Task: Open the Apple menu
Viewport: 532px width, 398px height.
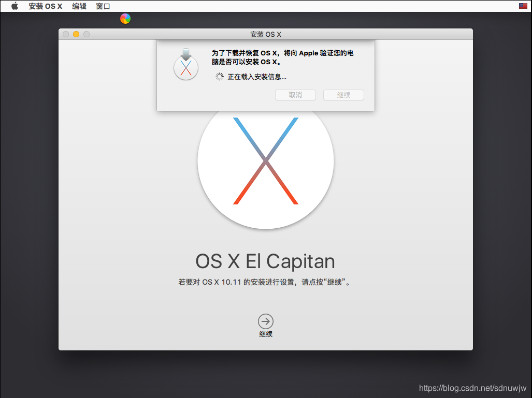Action: coord(15,6)
